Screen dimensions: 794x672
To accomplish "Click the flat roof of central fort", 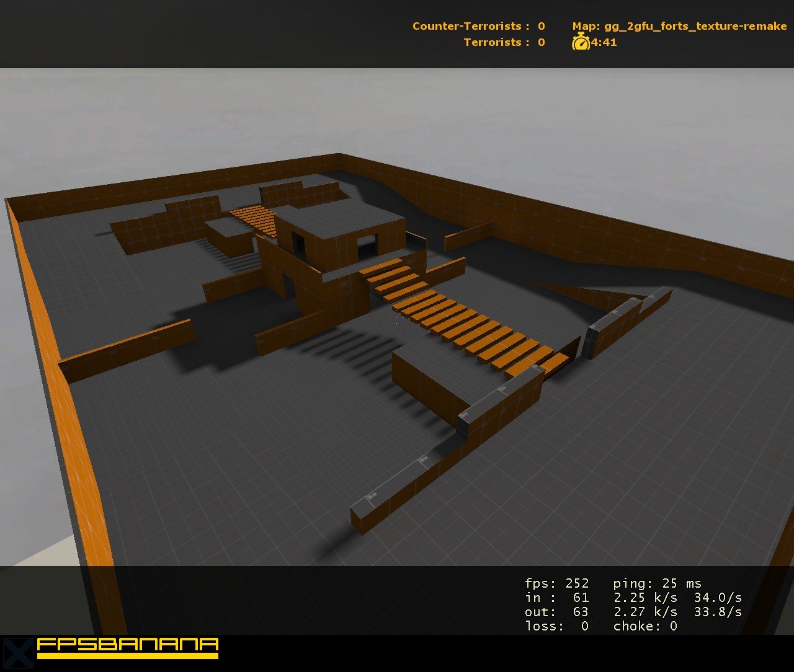I will (340, 215).
